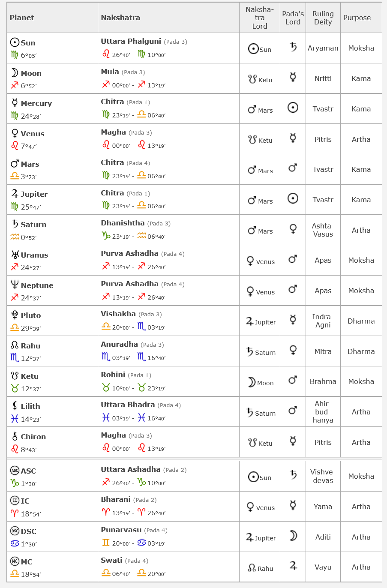The width and height of the screenshot is (387, 588).
Task: Click the Ruling Deity column header
Action: (323, 18)
